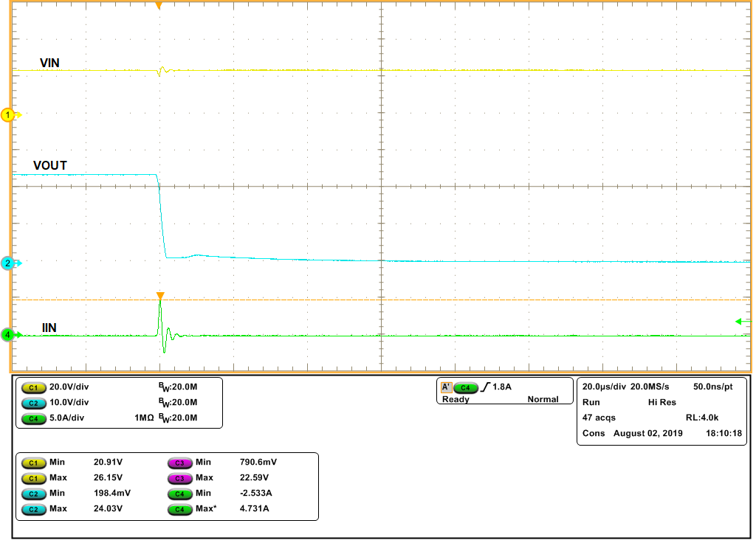
Task: Select the green channel 4 marker on left edge
Action: point(6,333)
